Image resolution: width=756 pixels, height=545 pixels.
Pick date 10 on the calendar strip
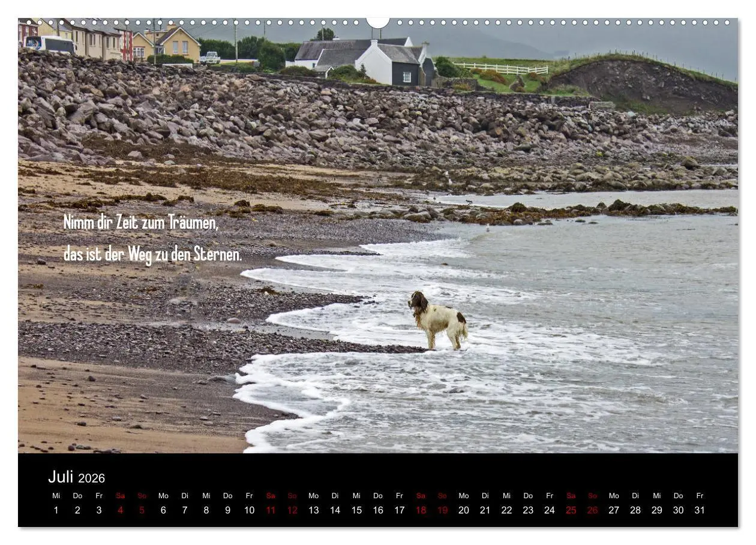coord(249,510)
